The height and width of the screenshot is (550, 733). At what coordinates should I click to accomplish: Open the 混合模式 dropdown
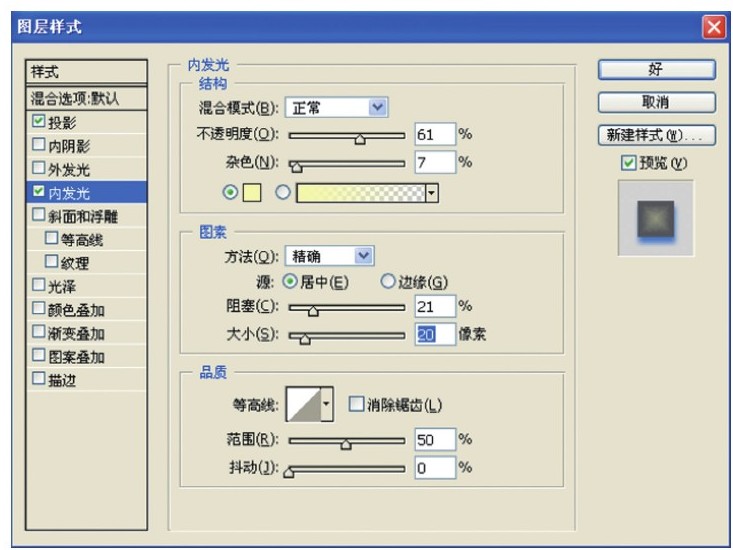pos(336,108)
